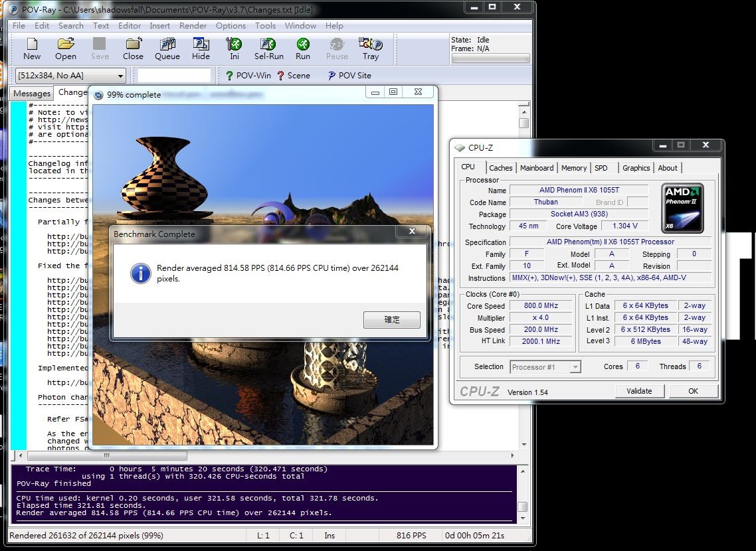Click the editor scroll-left arrow
The height and width of the screenshot is (551, 756).
click(20, 455)
